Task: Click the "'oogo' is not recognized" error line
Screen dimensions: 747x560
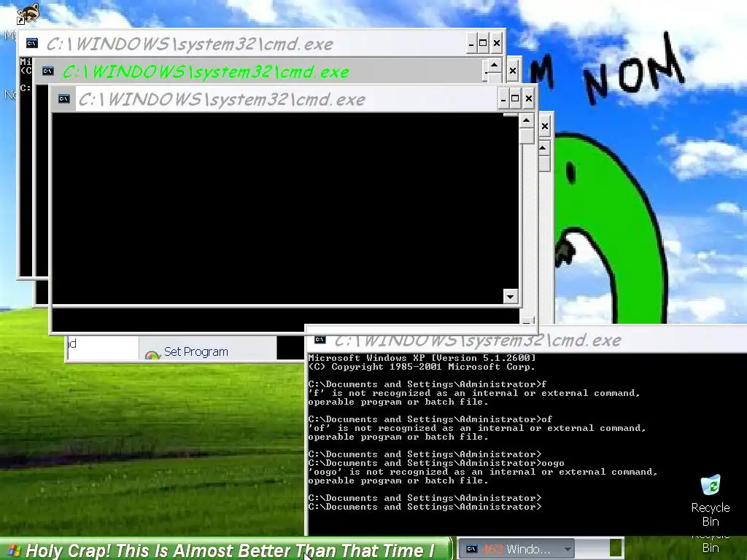Action: [x=483, y=472]
